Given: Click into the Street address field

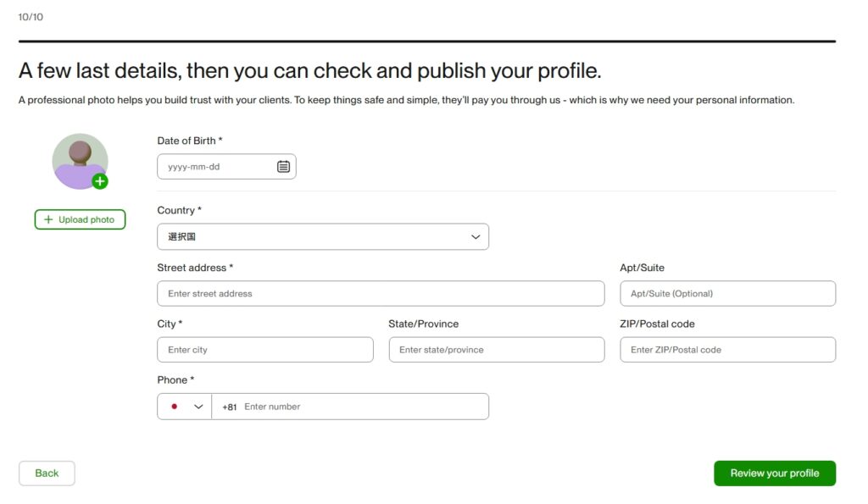Looking at the screenshot, I should click(380, 294).
